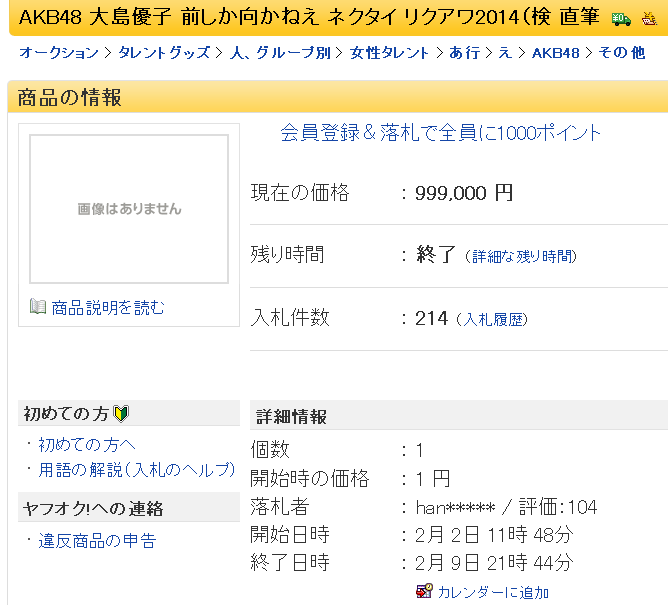Select the あ行 breadcrumb link
The image size is (668, 605).
pyautogui.click(x=464, y=53)
